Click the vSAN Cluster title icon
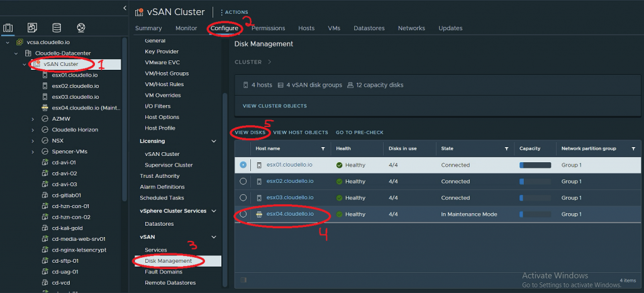This screenshot has height=293, width=644. (x=139, y=13)
